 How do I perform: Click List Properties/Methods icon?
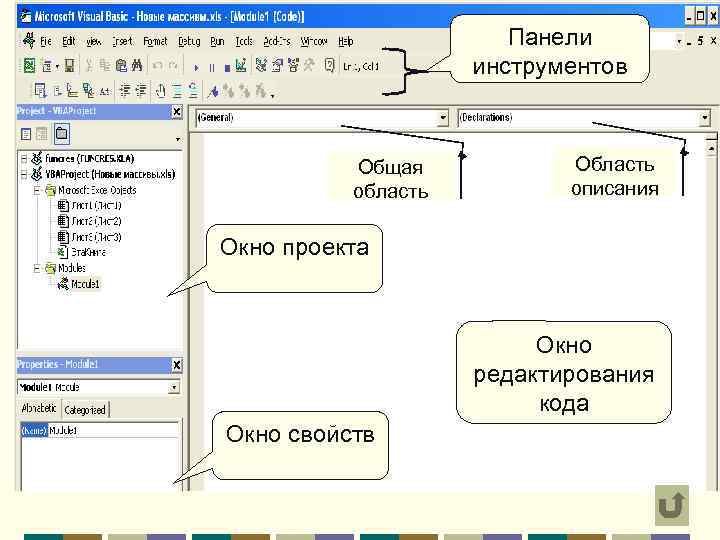[40, 91]
